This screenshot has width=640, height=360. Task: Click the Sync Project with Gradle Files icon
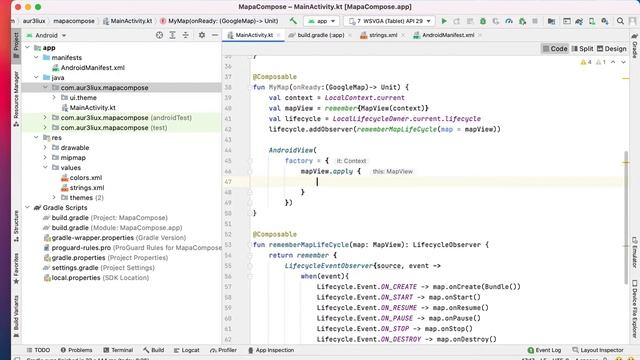click(x=579, y=21)
